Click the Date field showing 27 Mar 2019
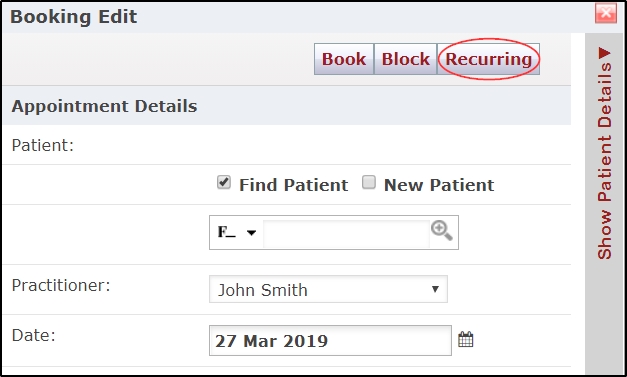The width and height of the screenshot is (627, 377). [330, 341]
